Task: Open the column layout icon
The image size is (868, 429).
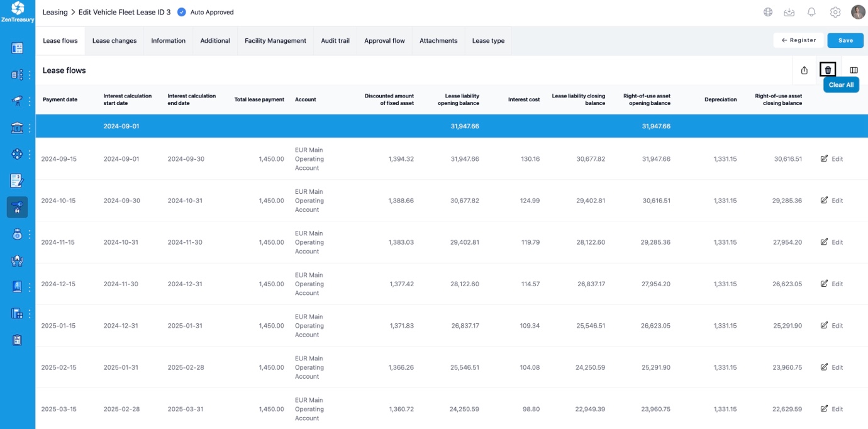Action: pos(854,70)
